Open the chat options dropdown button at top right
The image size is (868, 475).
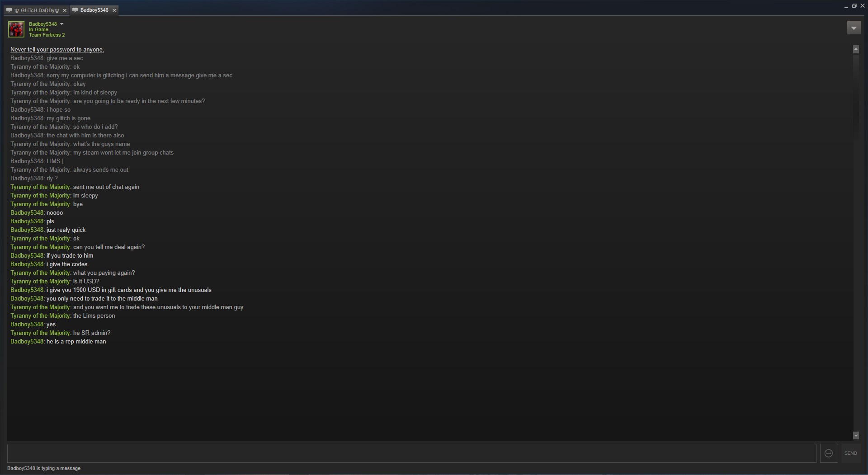point(854,28)
